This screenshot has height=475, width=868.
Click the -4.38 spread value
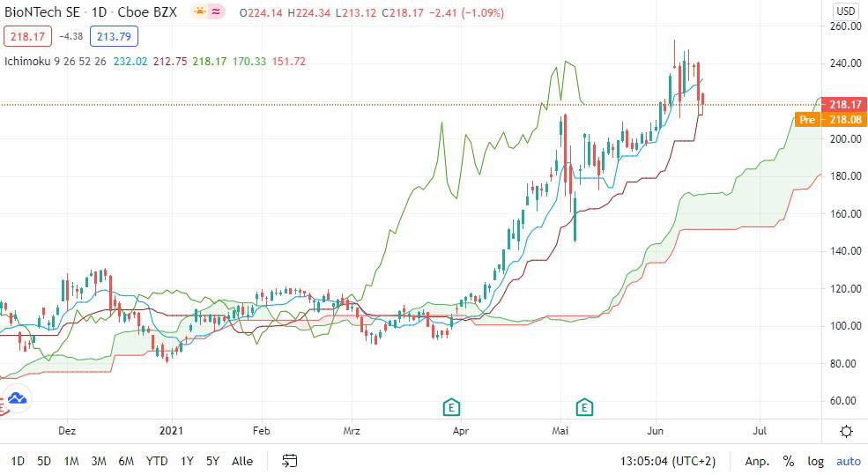(70, 36)
